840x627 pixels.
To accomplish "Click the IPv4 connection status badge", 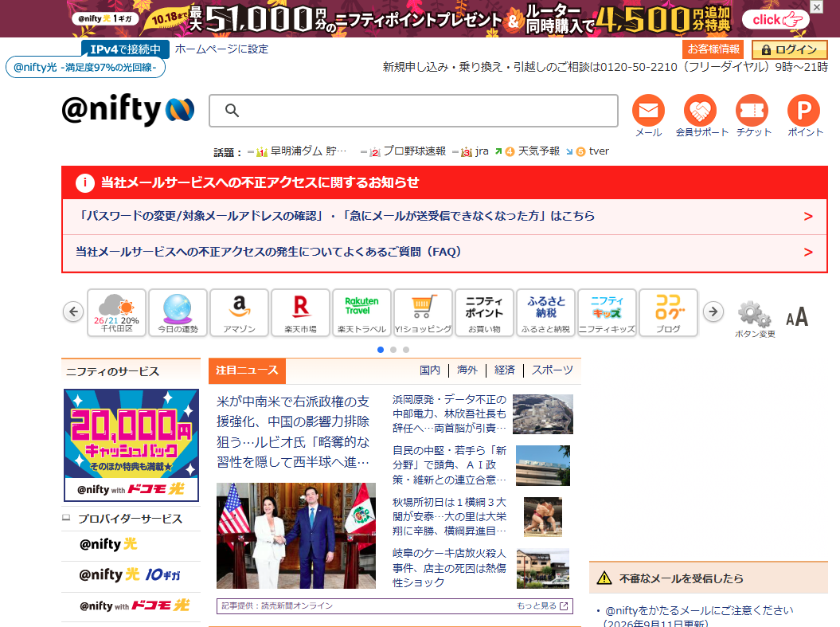I will click(x=125, y=49).
